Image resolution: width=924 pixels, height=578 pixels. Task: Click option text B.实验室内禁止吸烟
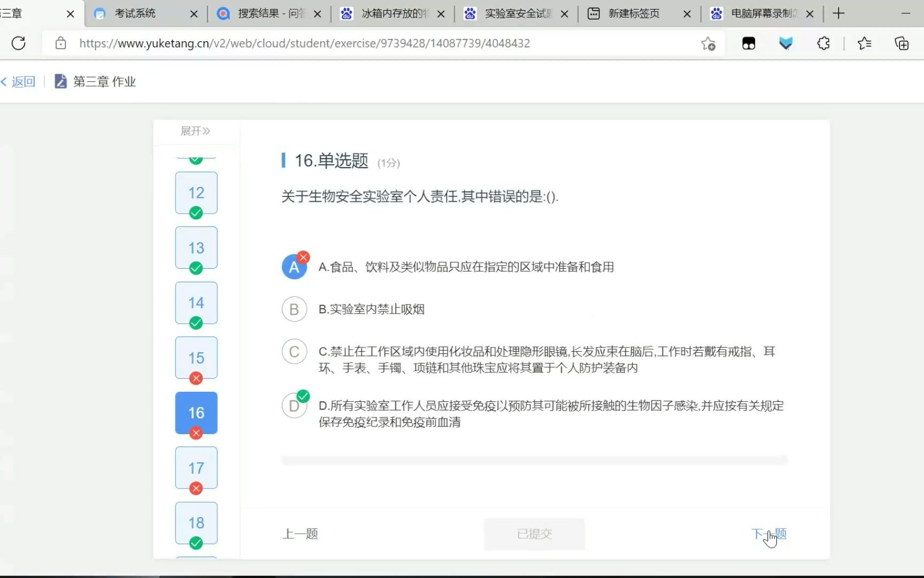pyautogui.click(x=372, y=309)
